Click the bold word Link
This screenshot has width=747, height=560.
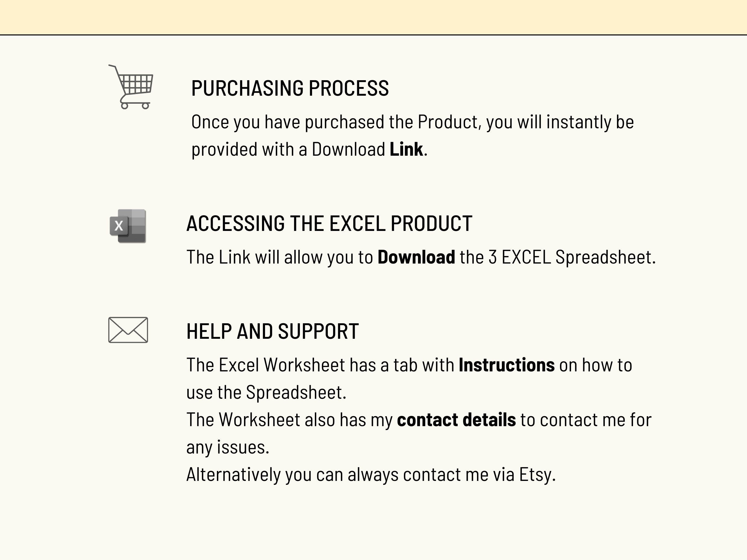point(406,149)
